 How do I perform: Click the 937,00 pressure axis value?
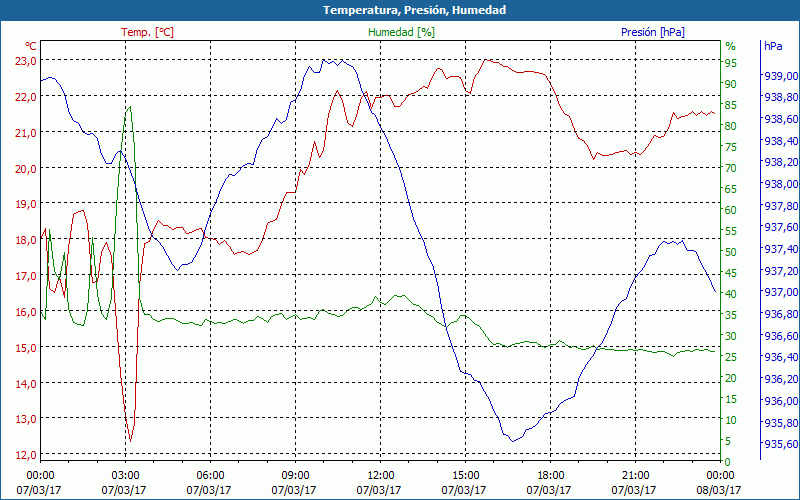[781, 292]
